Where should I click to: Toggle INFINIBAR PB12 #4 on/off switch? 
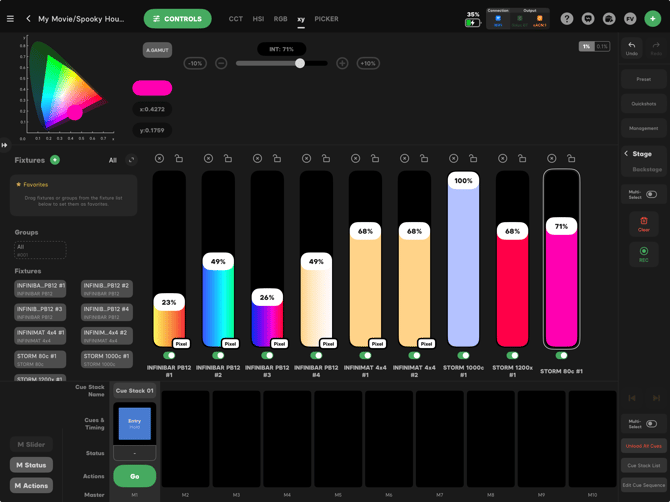click(x=316, y=355)
